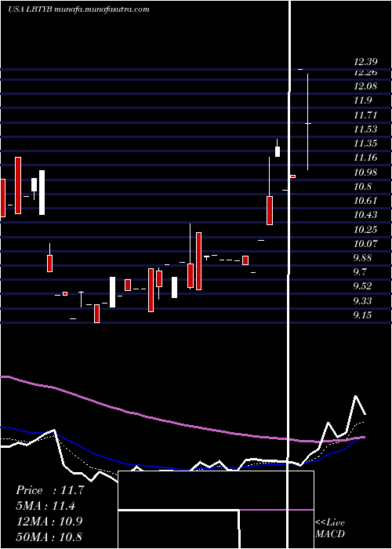Click the USA LBTYB munafa.munafasutra.com chart title
The width and height of the screenshot is (392, 549).
78,9
